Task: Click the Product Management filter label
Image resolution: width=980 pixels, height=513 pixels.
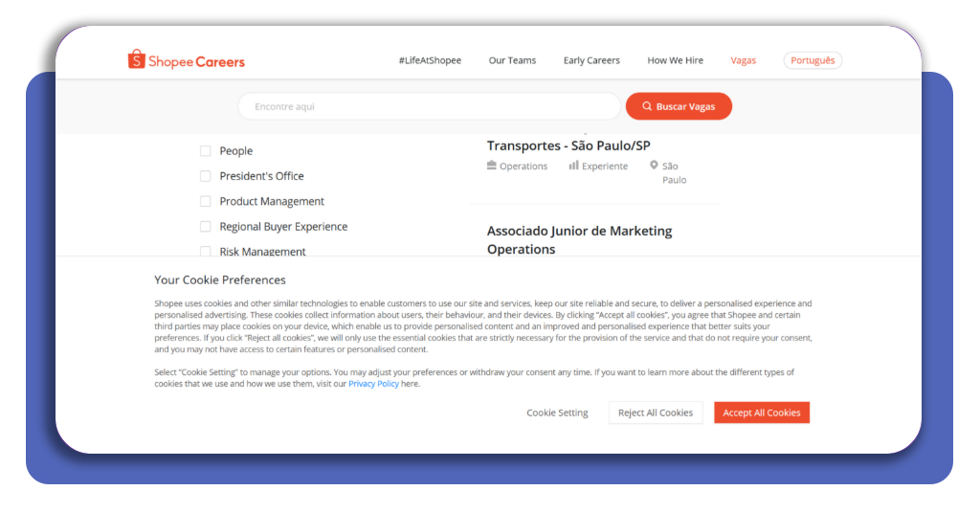Action: [272, 201]
